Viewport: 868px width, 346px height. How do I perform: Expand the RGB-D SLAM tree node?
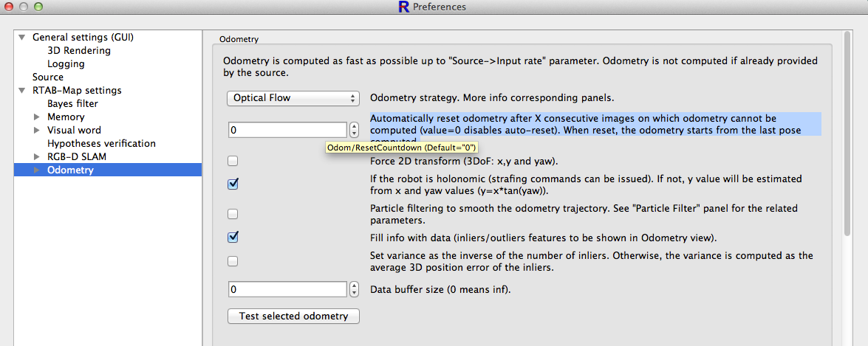(x=37, y=157)
